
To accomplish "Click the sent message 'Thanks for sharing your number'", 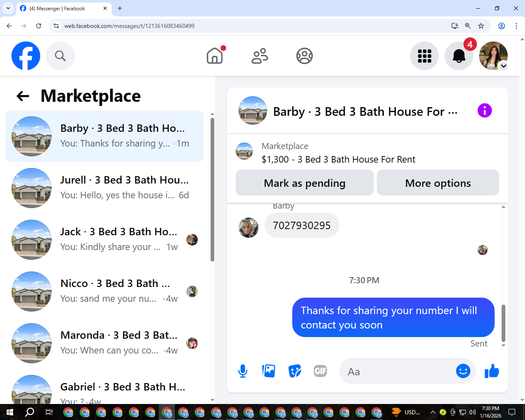I will tap(393, 317).
